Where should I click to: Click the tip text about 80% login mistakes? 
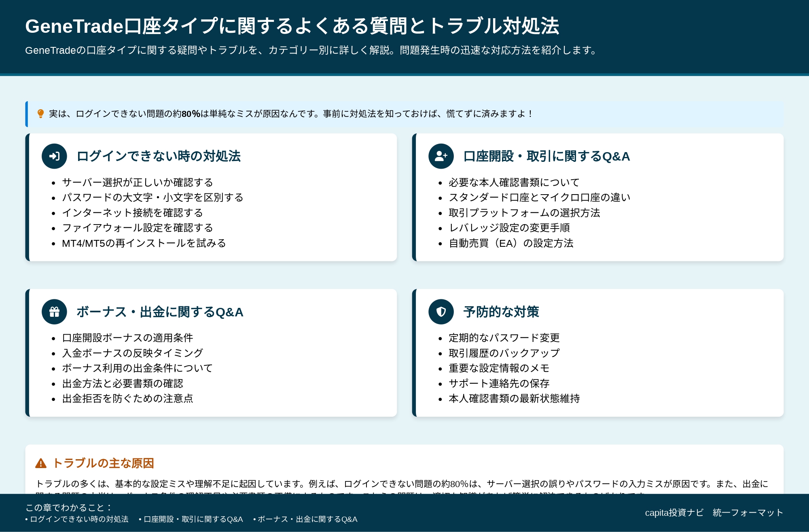(x=290, y=114)
